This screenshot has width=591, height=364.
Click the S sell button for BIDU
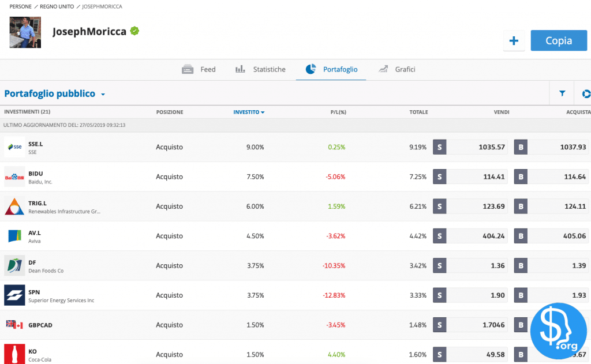pos(439,177)
